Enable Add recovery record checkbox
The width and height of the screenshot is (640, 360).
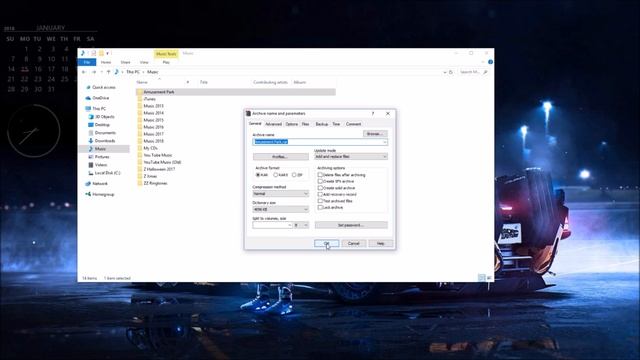click(x=320, y=194)
